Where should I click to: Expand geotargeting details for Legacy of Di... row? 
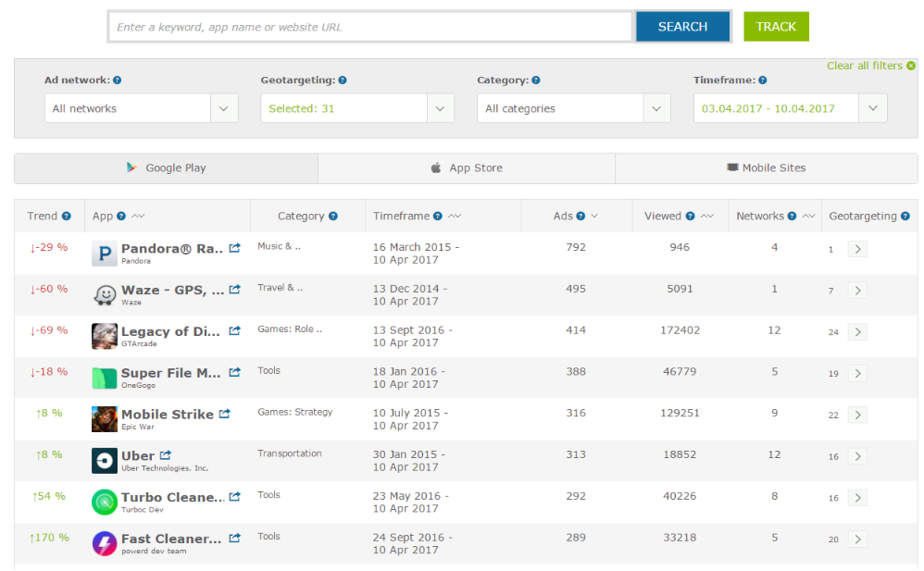[x=857, y=332]
